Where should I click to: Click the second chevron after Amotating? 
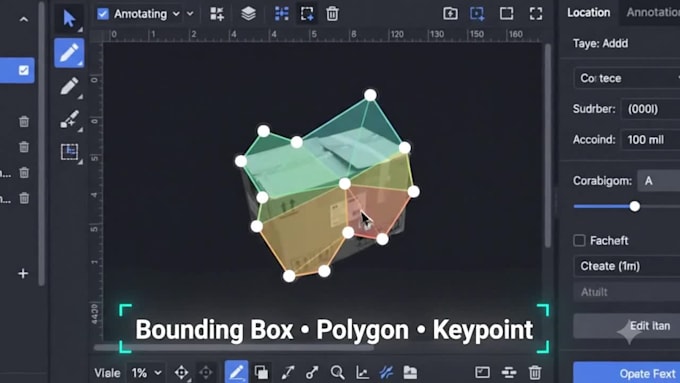click(x=190, y=14)
